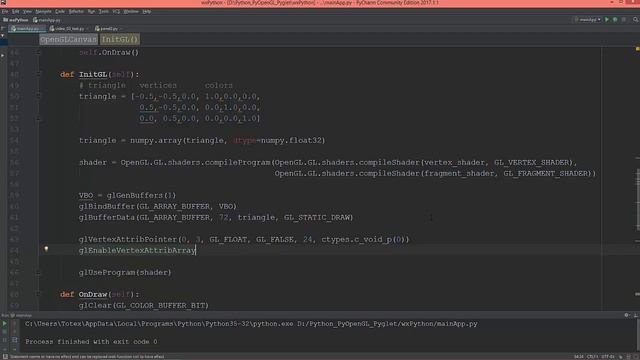This screenshot has height=360, width=640.
Task: Switch to the third editor tab
Action: coord(108,29)
